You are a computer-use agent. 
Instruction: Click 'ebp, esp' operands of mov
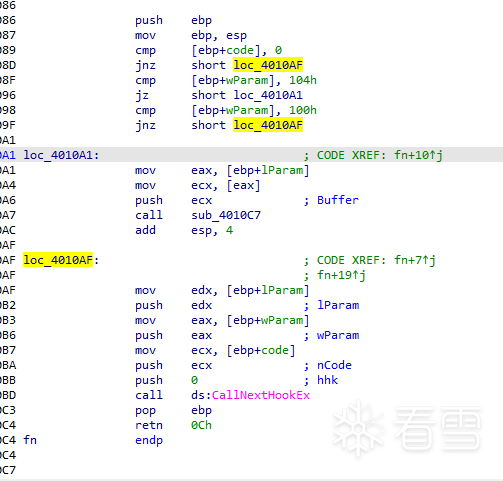(219, 35)
